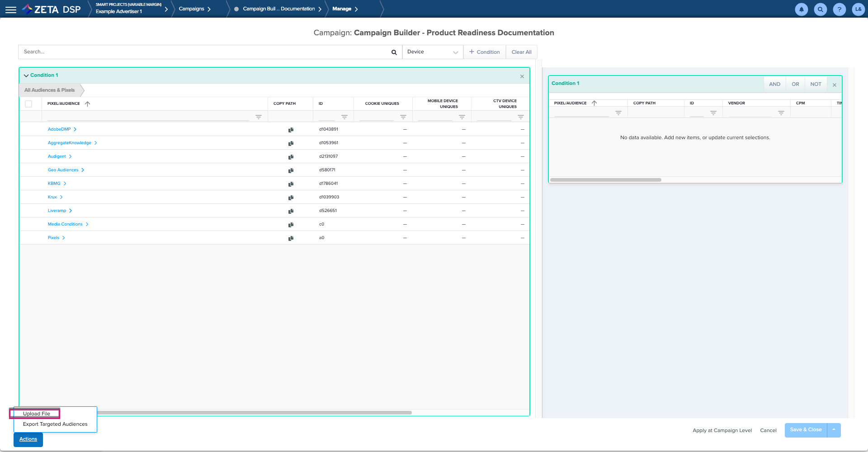This screenshot has width=868, height=452.
Task: Select the AND operator for Condition 1
Action: point(774,84)
